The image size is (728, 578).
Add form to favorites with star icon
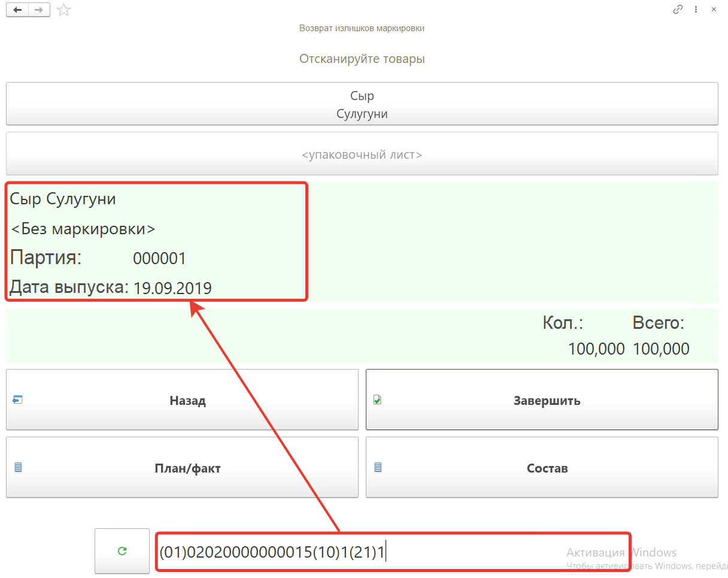pos(63,10)
